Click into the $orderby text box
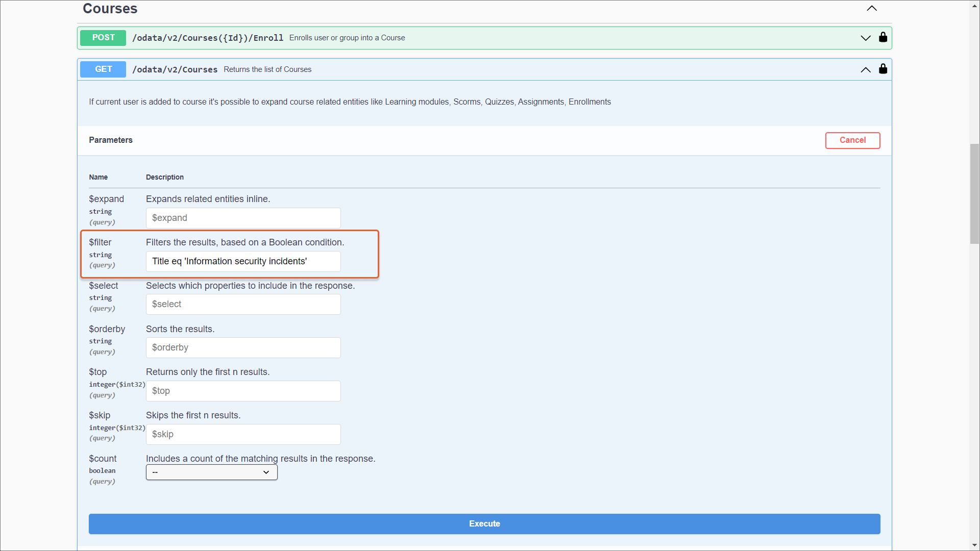 (243, 347)
